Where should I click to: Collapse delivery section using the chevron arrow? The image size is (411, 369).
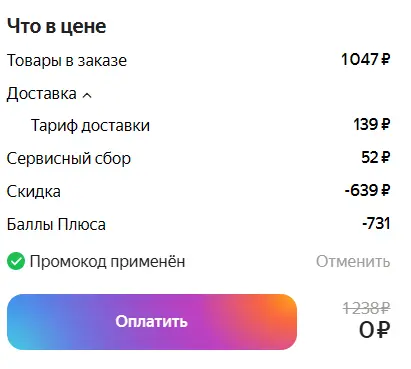click(87, 95)
